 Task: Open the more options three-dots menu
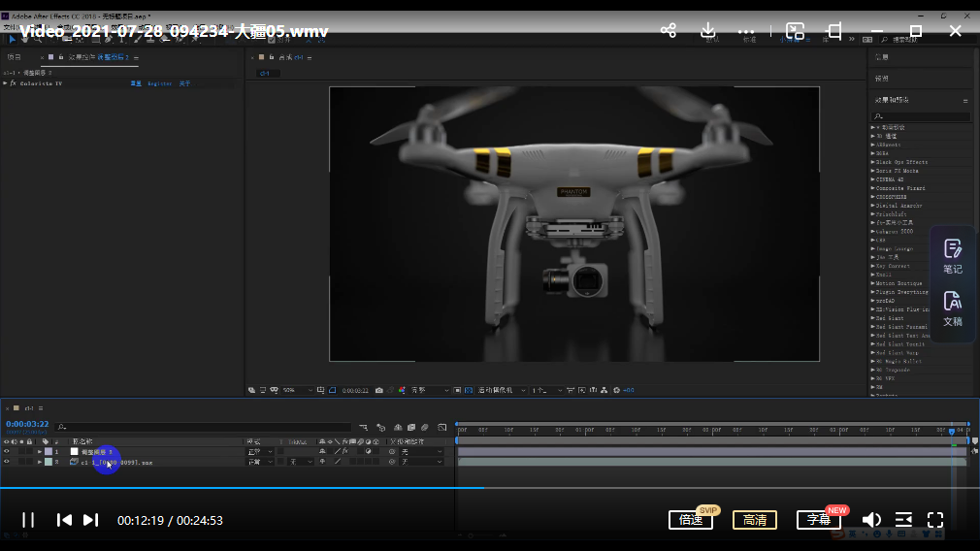click(745, 31)
